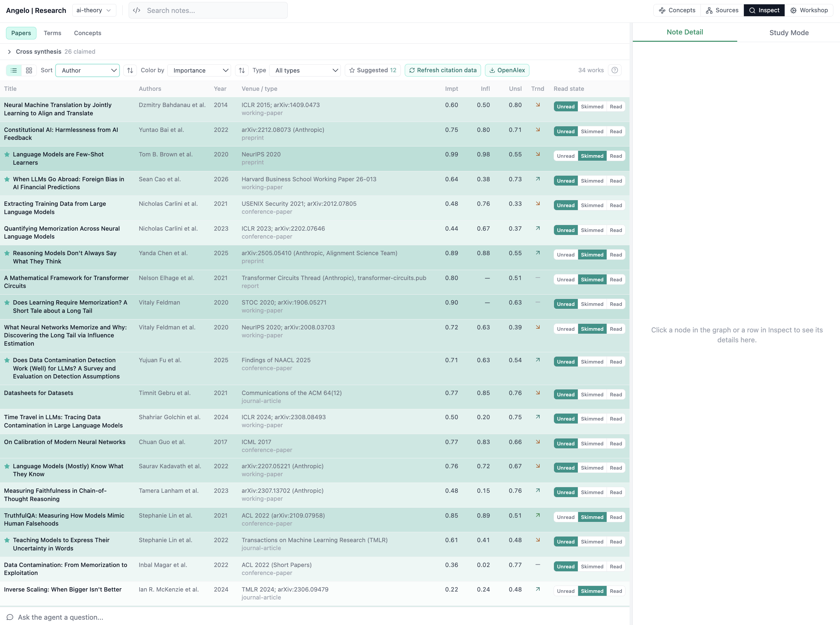Click the Read state column header
The height and width of the screenshot is (625, 840).
coord(569,89)
